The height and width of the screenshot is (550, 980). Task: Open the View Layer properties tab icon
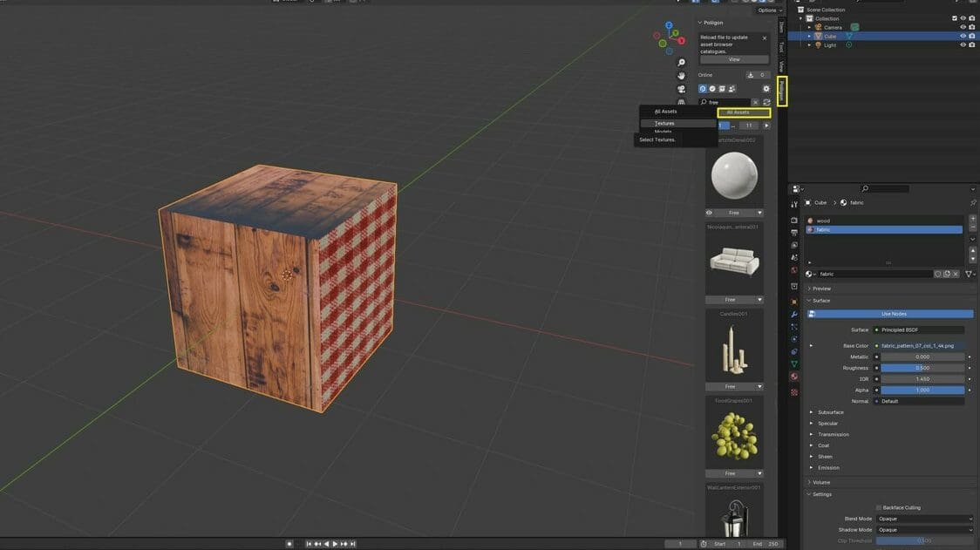(794, 245)
